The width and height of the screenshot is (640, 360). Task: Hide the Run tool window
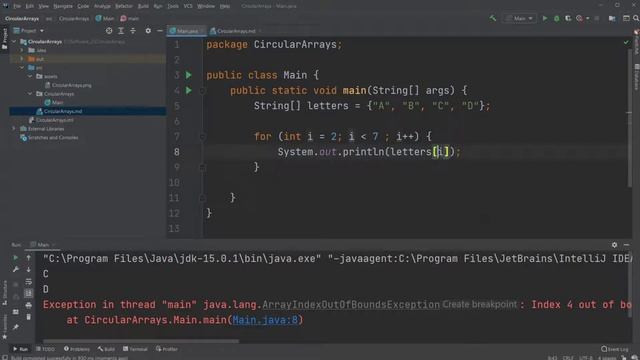point(626,245)
